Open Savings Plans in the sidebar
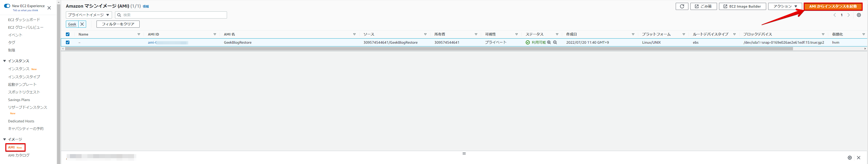This screenshot has width=868, height=164. pos(19,100)
